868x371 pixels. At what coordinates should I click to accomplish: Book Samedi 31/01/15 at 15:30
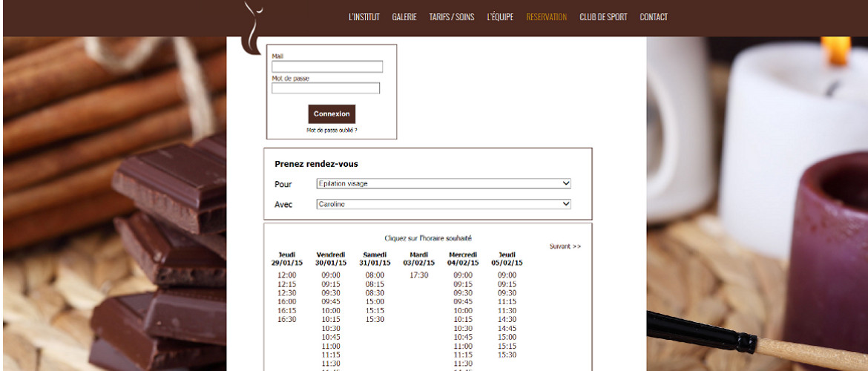click(x=375, y=320)
